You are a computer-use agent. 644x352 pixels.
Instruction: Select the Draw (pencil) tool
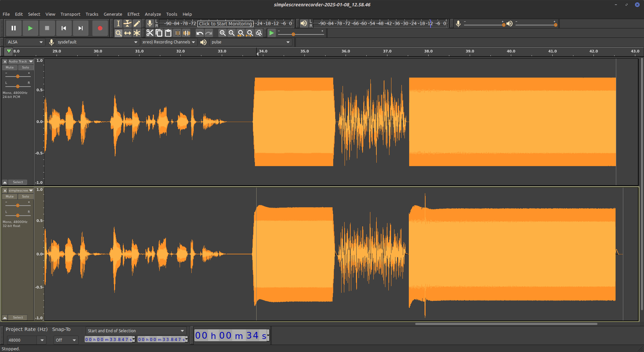(137, 23)
